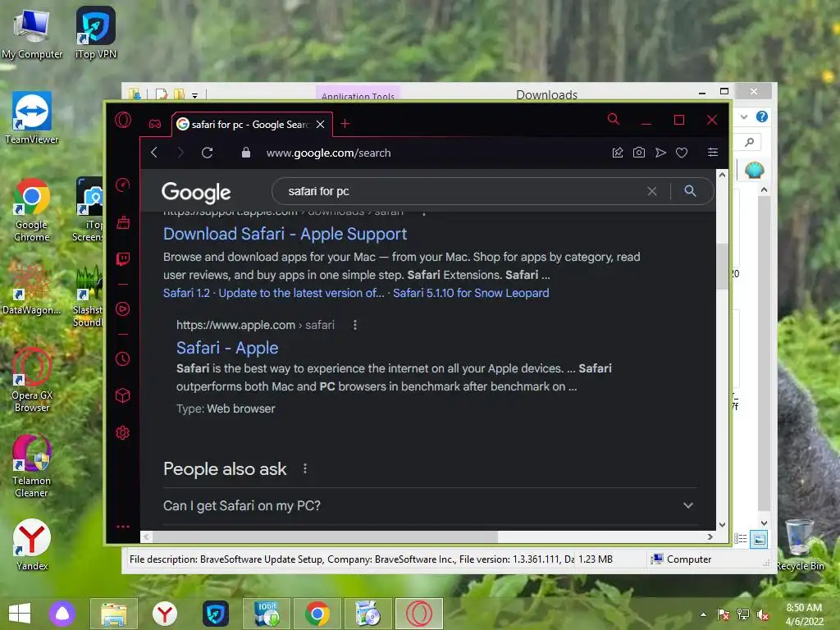The image size is (840, 630).
Task: Click the share page icon in address bar
Action: 618,153
